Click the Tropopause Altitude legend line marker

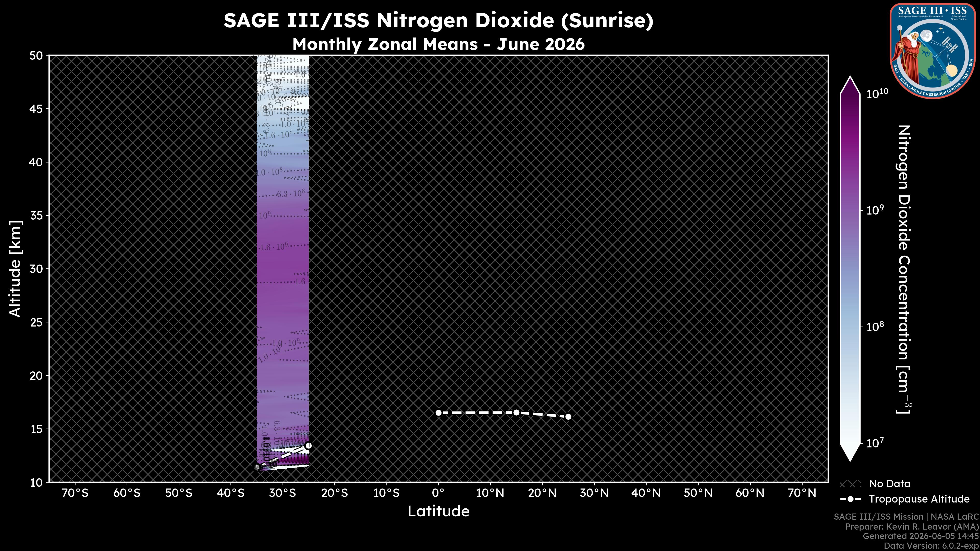pyautogui.click(x=850, y=499)
